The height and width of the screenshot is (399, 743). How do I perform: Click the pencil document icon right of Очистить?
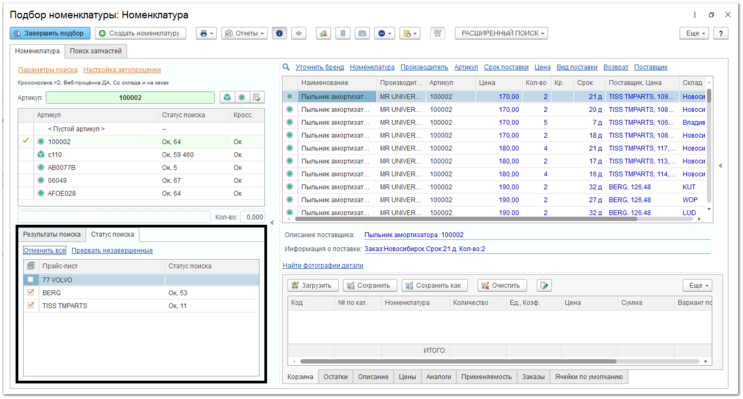click(544, 285)
